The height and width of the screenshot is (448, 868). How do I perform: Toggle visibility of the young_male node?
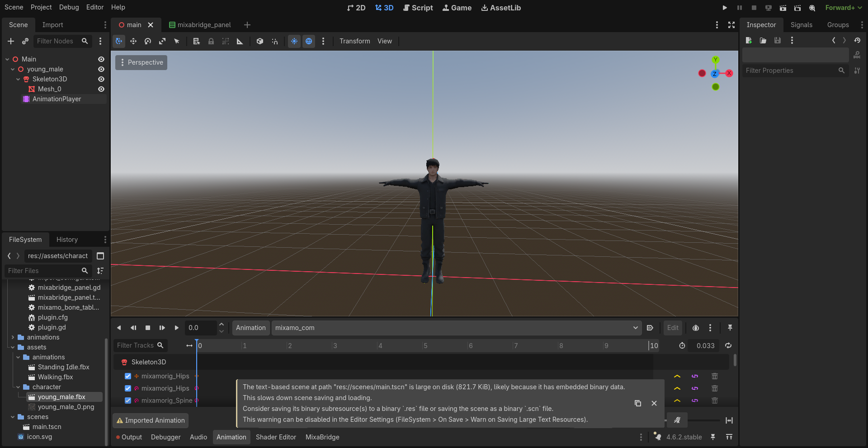coord(101,69)
